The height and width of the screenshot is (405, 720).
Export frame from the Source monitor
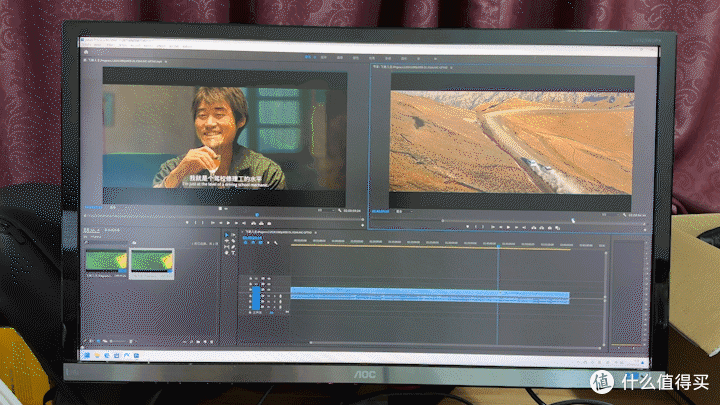coord(269,223)
